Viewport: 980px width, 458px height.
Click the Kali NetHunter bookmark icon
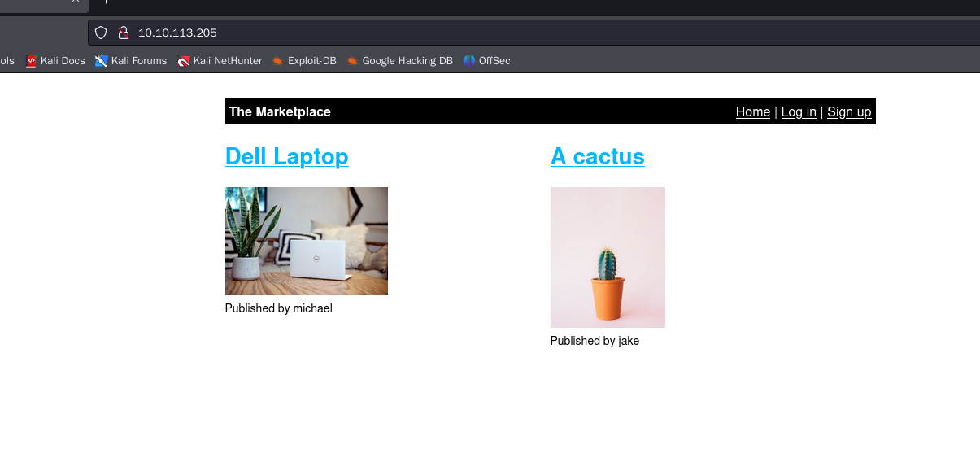(x=184, y=60)
